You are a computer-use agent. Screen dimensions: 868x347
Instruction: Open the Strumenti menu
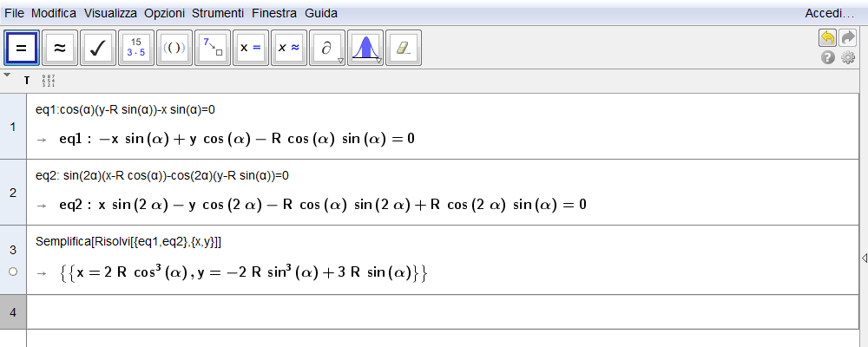pyautogui.click(x=218, y=14)
